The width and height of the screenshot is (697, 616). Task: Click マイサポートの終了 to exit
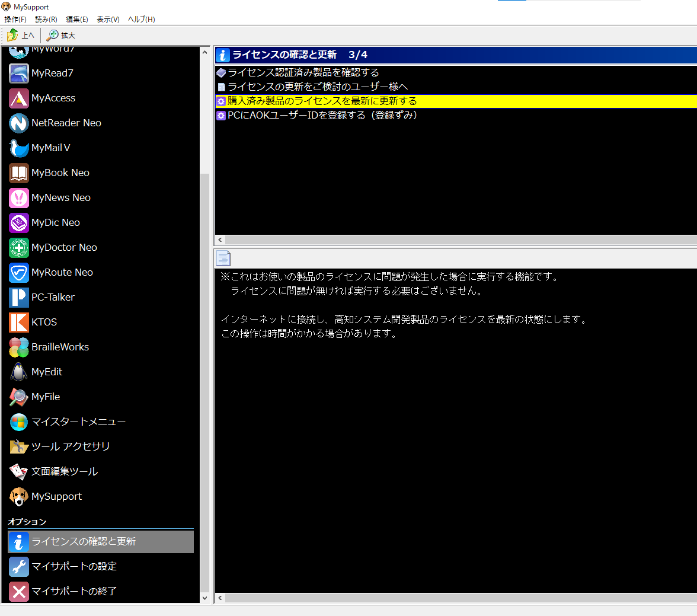point(73,592)
